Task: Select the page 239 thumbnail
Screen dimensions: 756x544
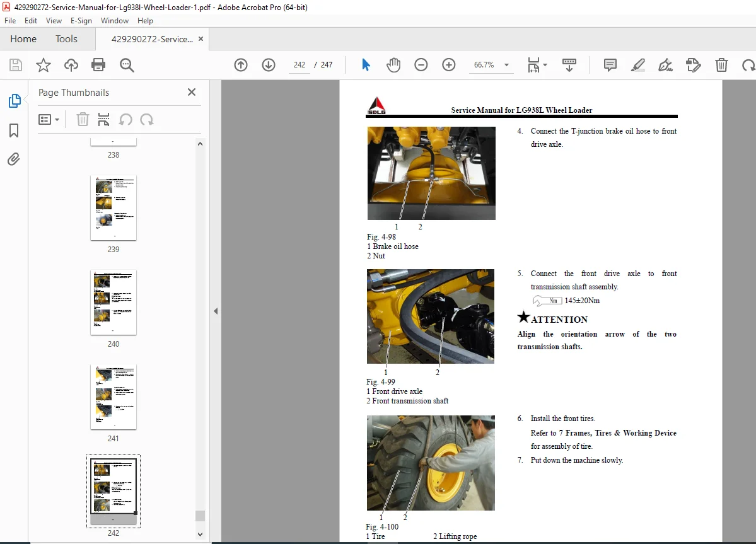Action: (113, 207)
